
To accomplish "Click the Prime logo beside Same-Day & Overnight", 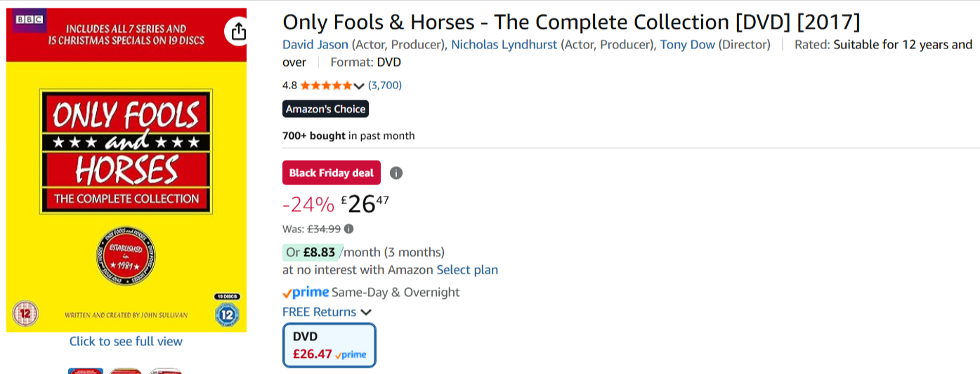I will (306, 292).
